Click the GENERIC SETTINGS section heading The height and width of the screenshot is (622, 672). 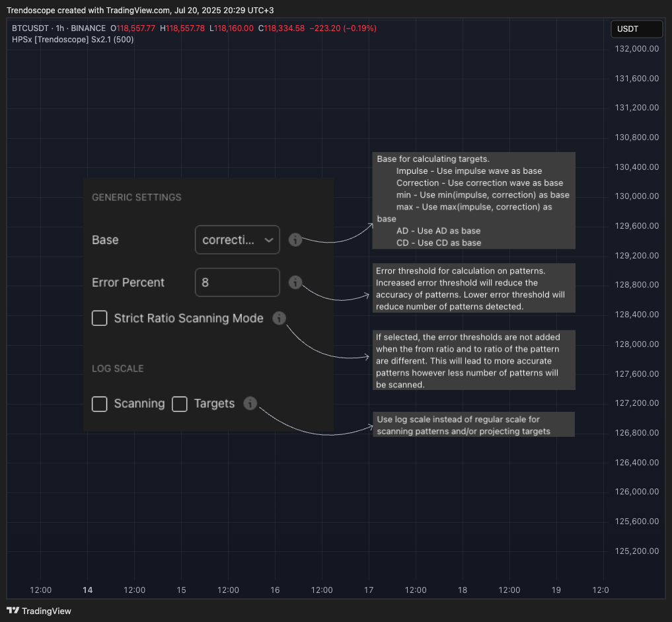137,197
